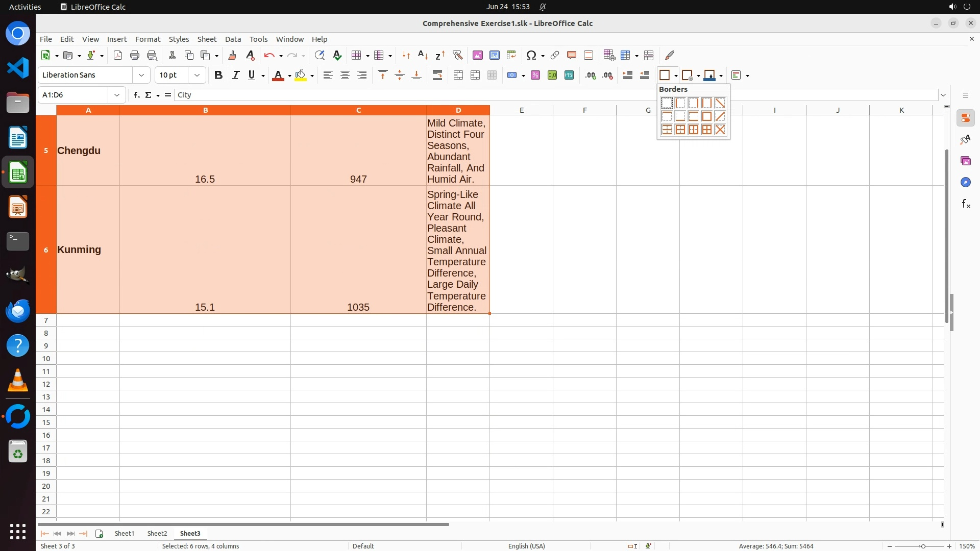Viewport: 980px width, 551px height.
Task: Toggle Italic formatting
Action: point(235,75)
